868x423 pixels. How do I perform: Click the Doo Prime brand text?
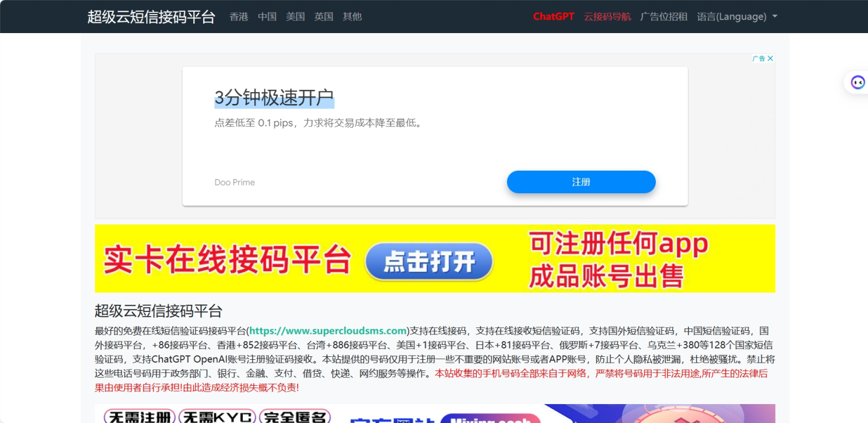pyautogui.click(x=234, y=182)
